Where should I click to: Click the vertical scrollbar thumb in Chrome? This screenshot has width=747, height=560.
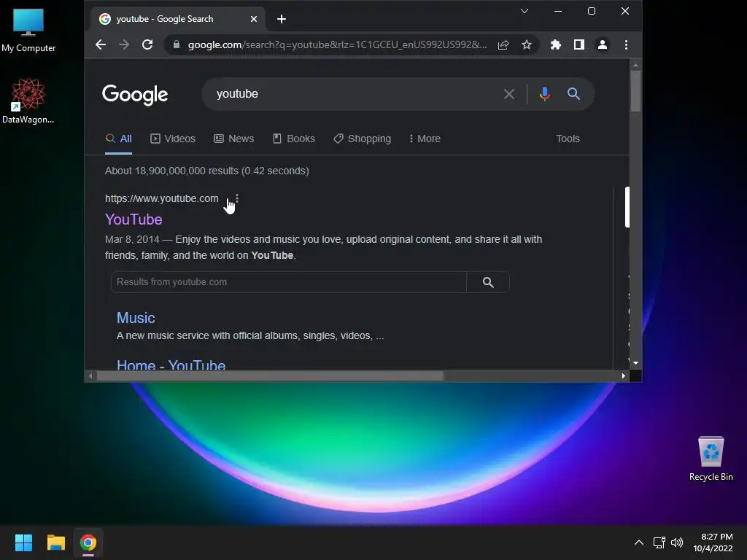(635, 91)
